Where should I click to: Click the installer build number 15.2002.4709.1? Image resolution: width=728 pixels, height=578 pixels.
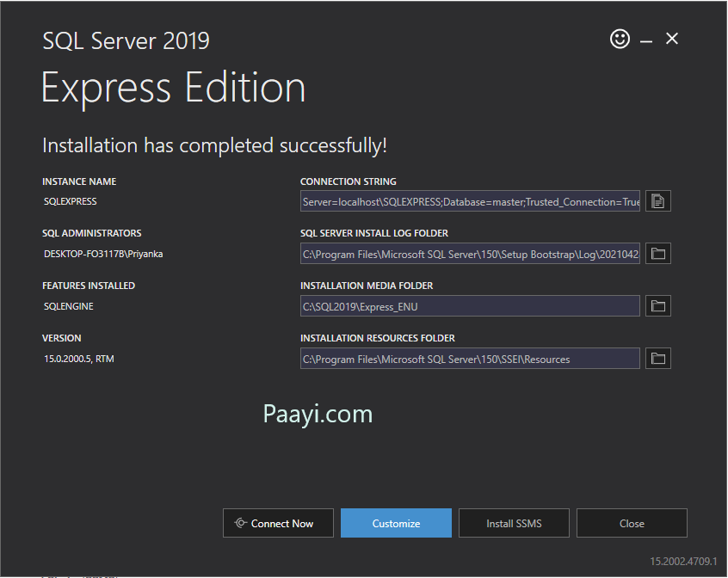point(682,561)
